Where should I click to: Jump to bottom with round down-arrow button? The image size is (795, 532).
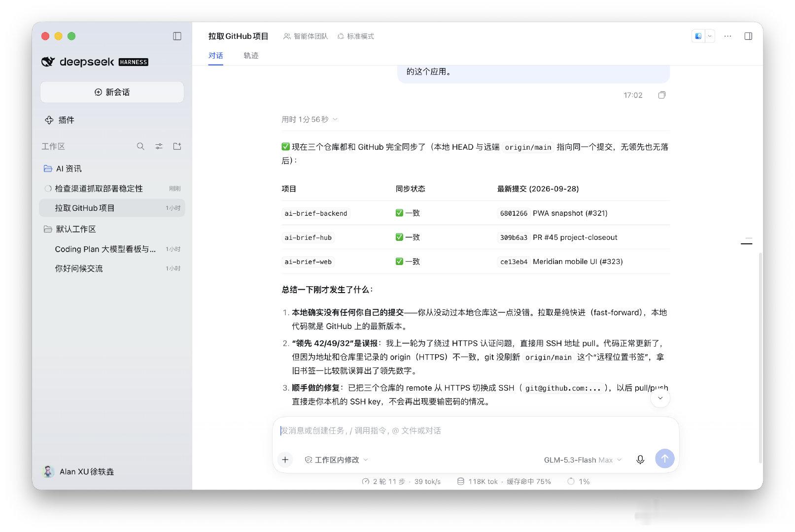(660, 398)
